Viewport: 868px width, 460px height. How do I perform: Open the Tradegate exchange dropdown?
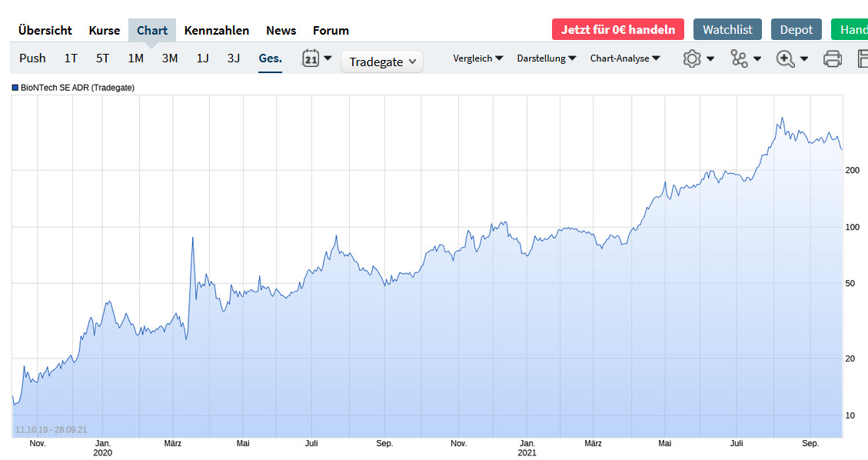point(381,62)
